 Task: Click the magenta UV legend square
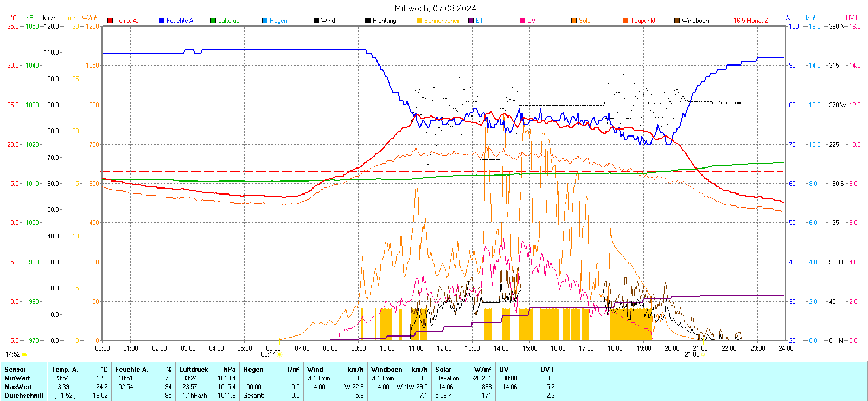coord(522,21)
